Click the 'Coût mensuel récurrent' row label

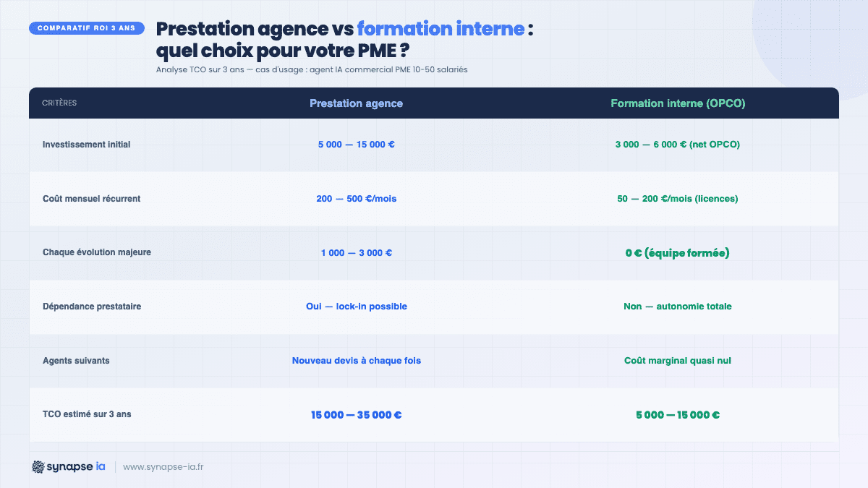[92, 199]
